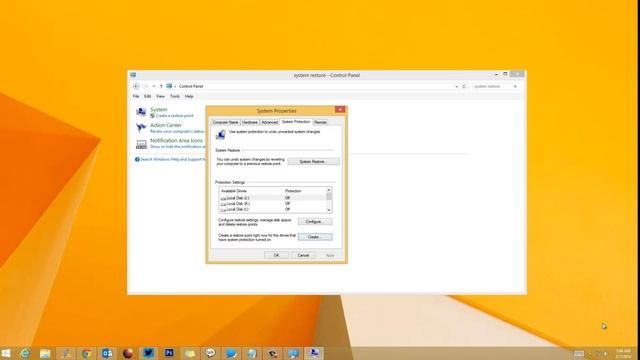
Task: Select the Local Disk (K:) row
Action: point(273,204)
